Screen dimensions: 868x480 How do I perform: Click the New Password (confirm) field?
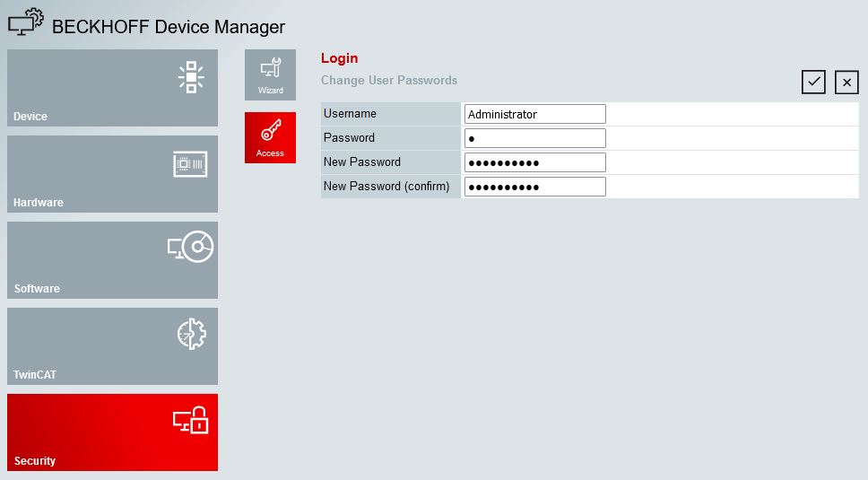pos(534,187)
